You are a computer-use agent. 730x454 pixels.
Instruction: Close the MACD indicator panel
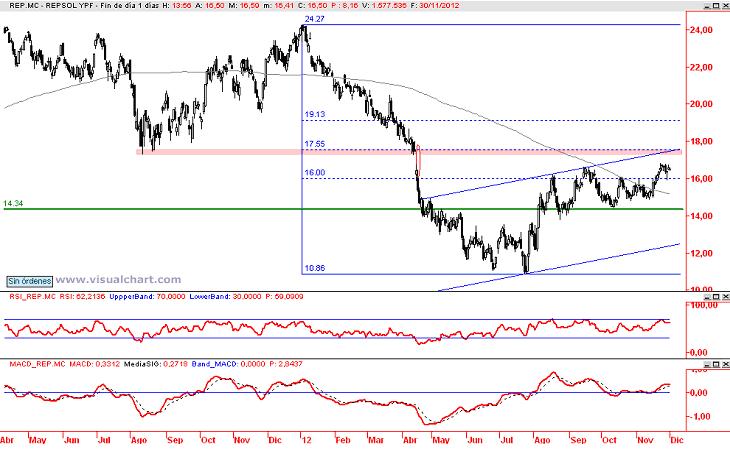[725, 364]
